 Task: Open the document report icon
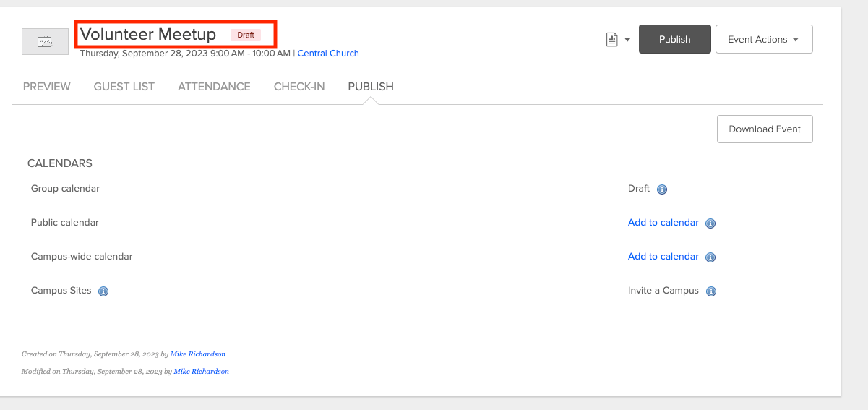pos(612,40)
